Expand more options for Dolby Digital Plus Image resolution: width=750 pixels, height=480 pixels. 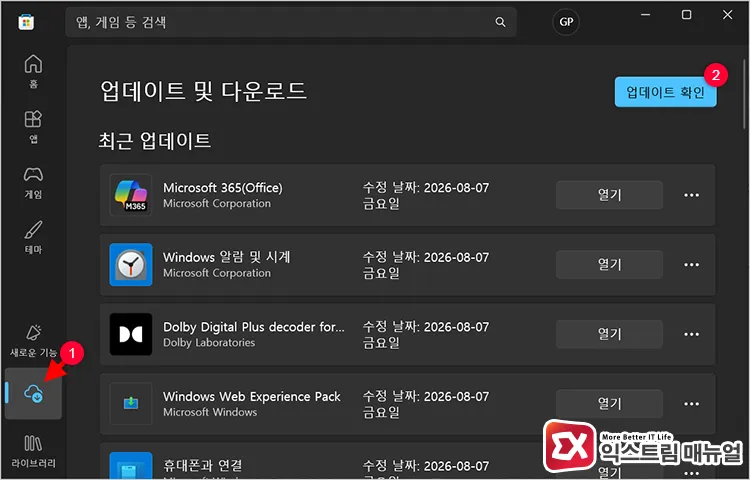pos(691,334)
